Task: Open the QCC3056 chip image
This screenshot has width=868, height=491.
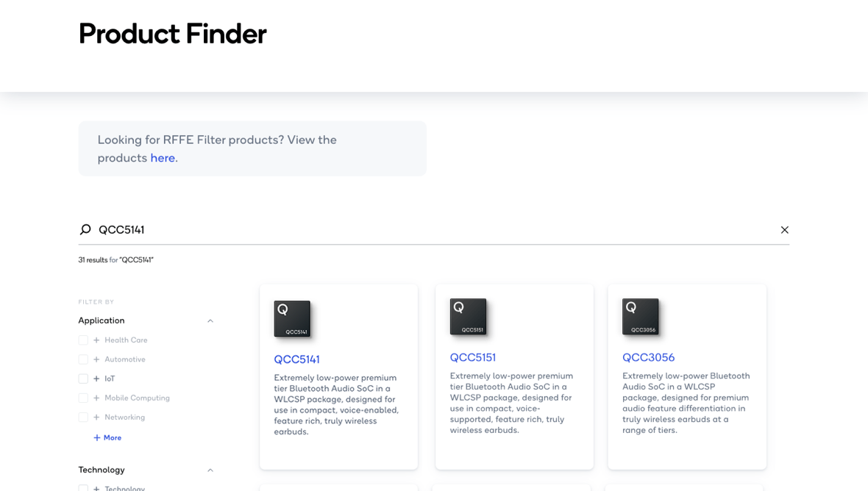Action: pyautogui.click(x=640, y=317)
